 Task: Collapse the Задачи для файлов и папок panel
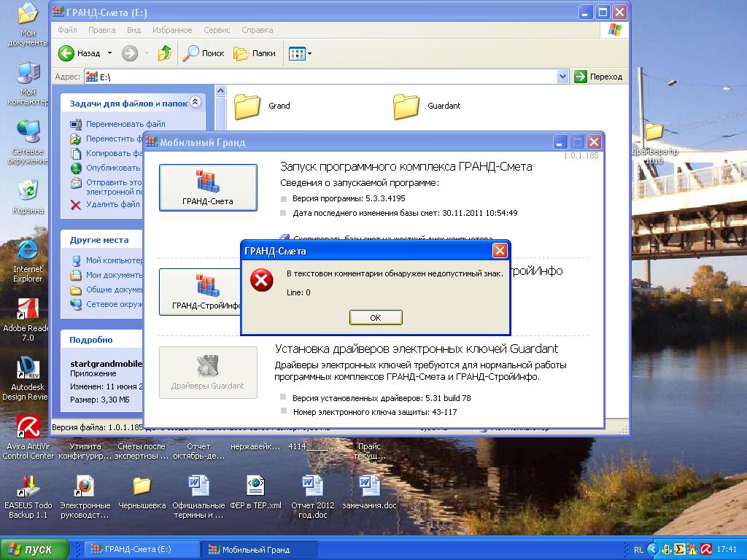click(195, 103)
